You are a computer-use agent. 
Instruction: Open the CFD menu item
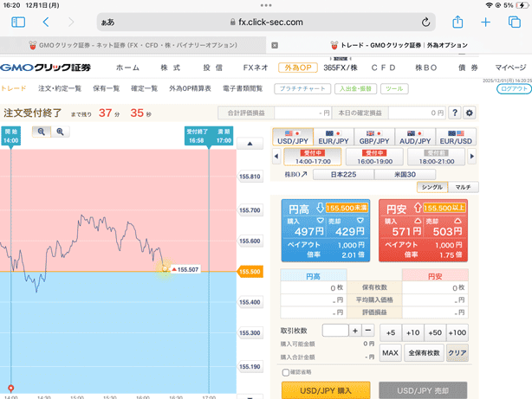tap(383, 68)
